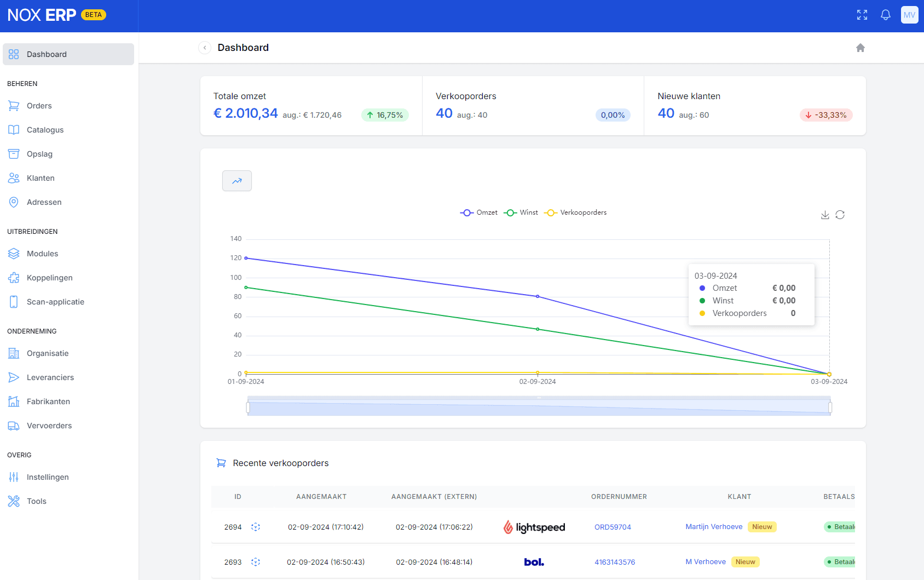
Task: Click the left handle of the chart range slider
Action: (x=248, y=407)
